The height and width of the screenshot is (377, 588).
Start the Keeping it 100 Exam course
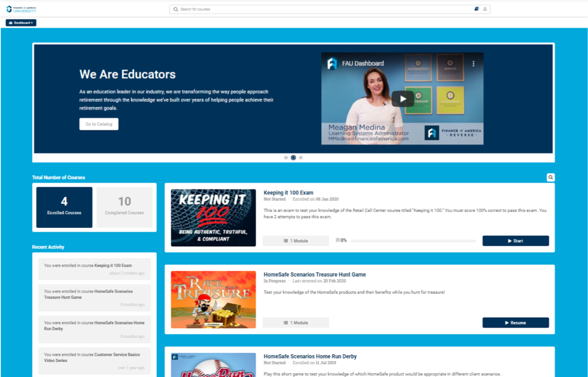click(515, 241)
